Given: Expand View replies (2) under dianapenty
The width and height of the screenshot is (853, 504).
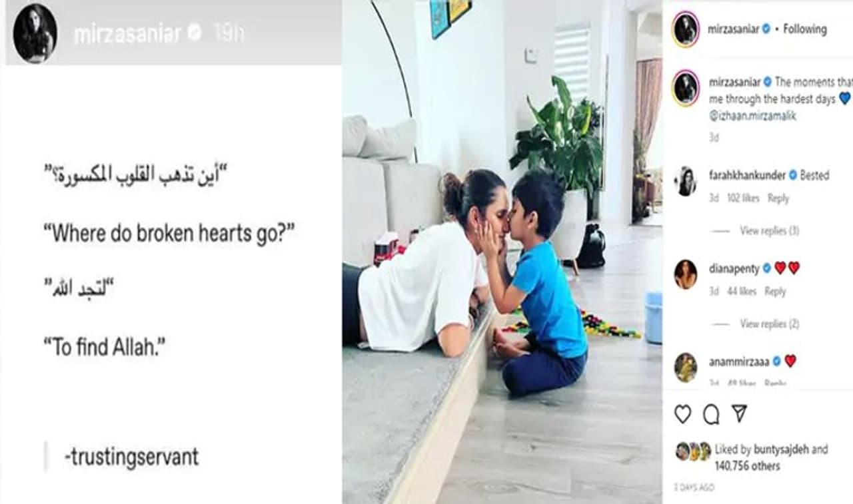Looking at the screenshot, I should tap(769, 324).
